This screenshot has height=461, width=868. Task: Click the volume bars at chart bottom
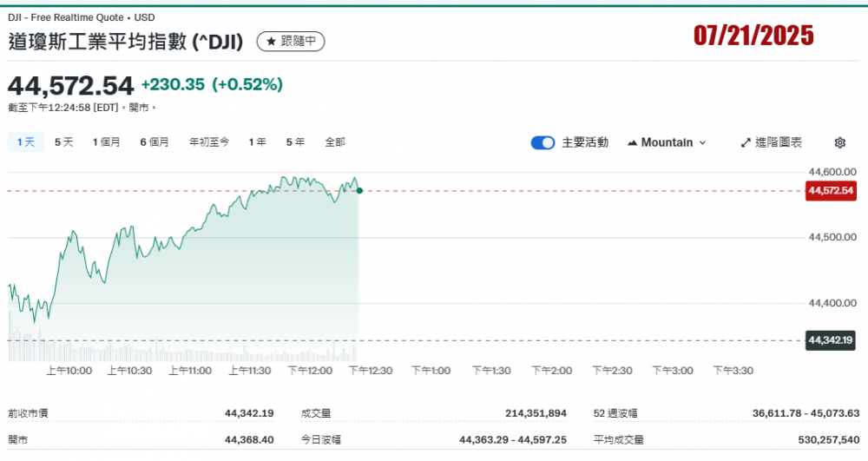(174, 352)
